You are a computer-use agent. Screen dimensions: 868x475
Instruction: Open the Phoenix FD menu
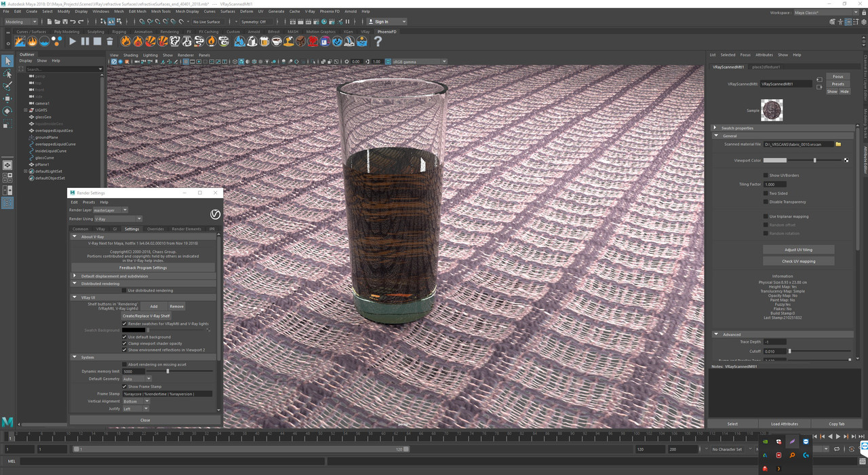(330, 12)
